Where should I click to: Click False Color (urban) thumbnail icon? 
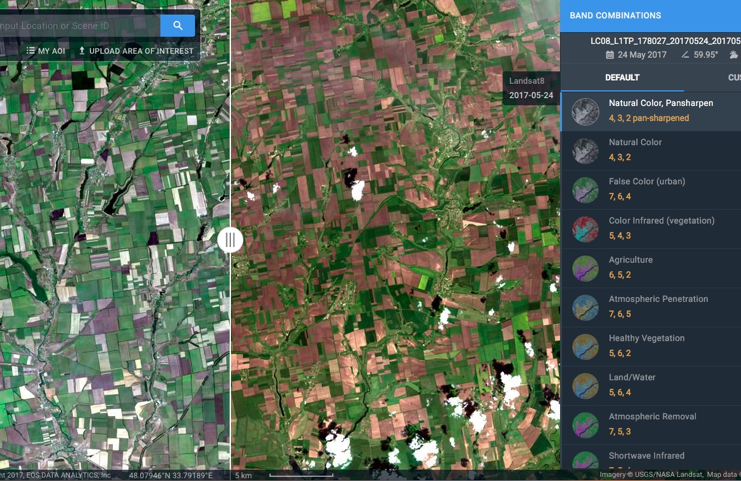[585, 190]
